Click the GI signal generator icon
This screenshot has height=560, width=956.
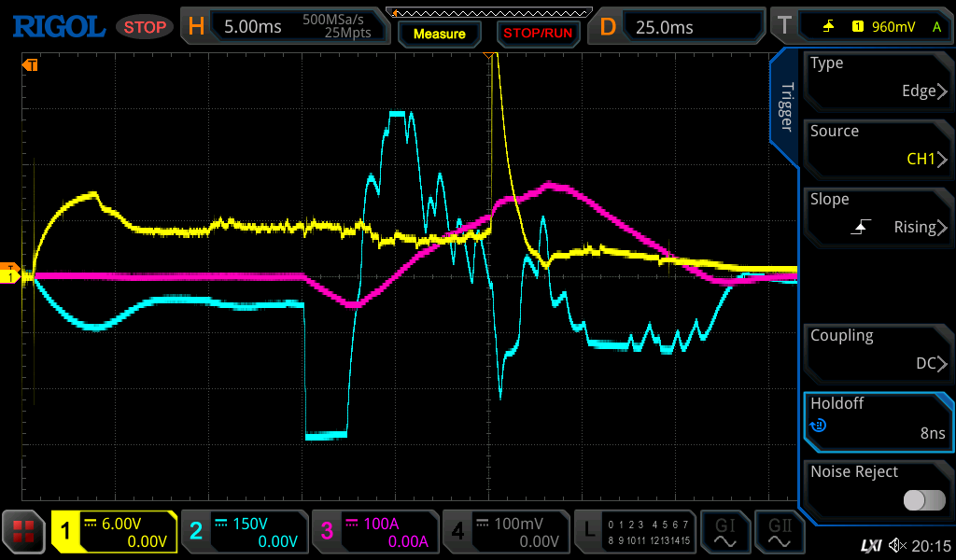pyautogui.click(x=724, y=532)
